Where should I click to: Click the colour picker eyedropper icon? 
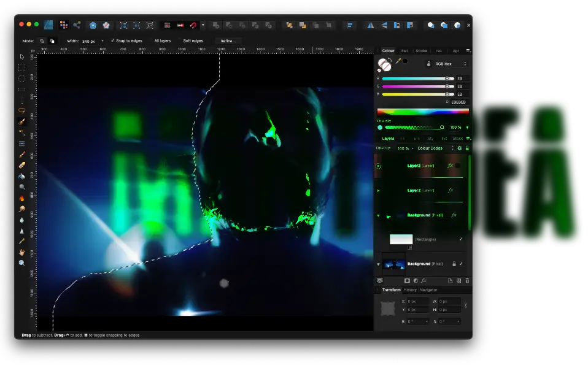[398, 61]
